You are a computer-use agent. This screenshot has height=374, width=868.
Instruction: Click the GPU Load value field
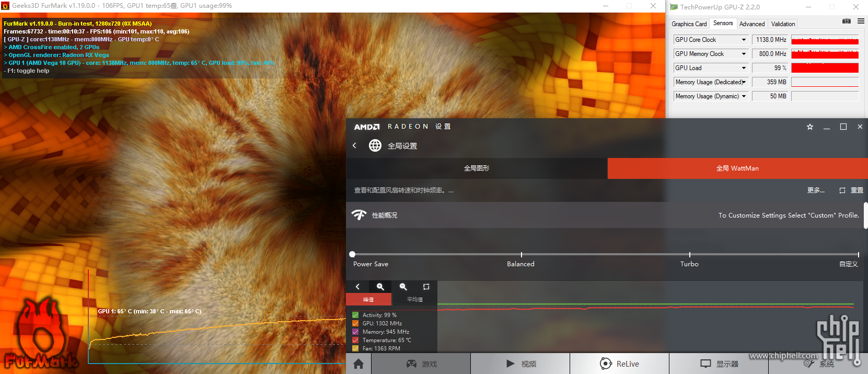pyautogui.click(x=771, y=68)
